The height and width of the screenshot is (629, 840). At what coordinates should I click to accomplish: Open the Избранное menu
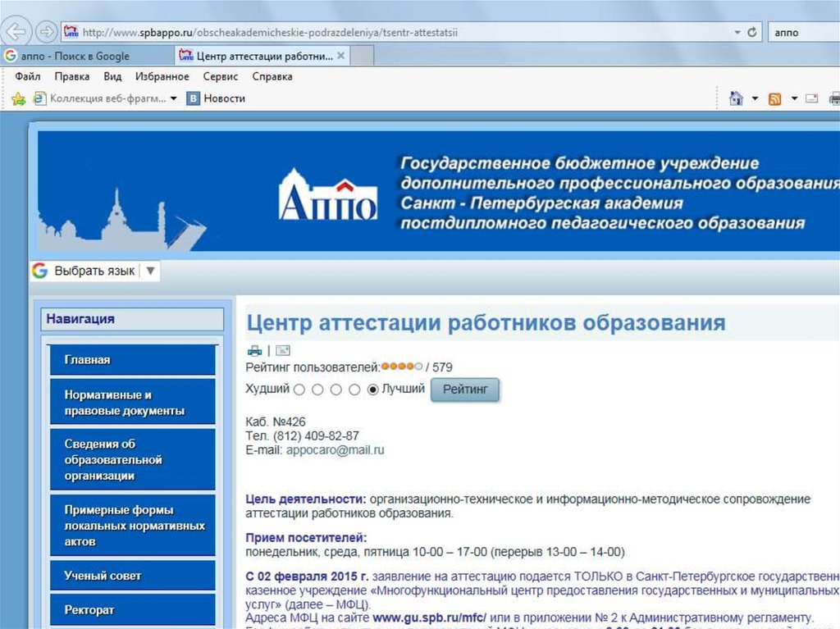click(x=162, y=76)
